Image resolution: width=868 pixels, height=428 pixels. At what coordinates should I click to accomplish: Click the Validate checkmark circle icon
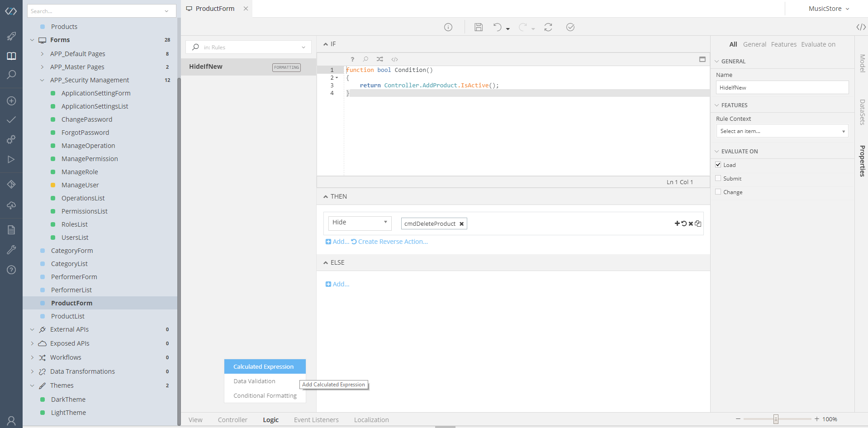click(570, 27)
